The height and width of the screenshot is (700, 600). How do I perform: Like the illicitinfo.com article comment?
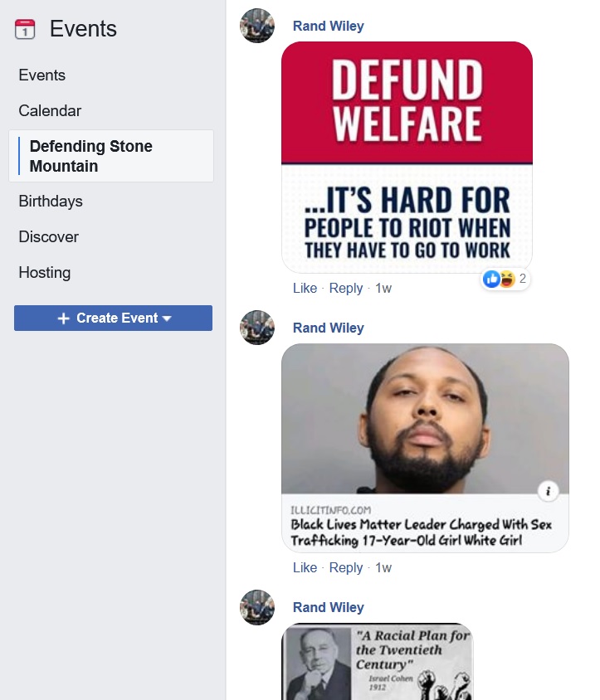305,568
